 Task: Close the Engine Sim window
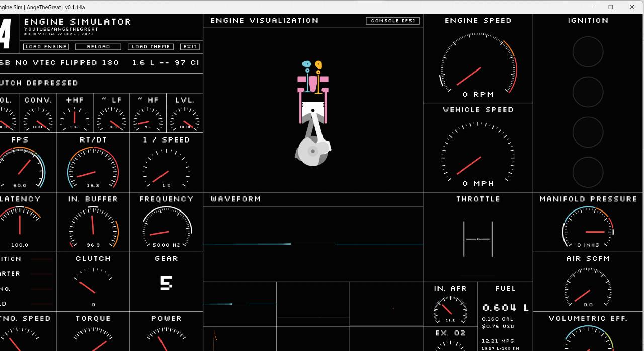[x=632, y=7]
